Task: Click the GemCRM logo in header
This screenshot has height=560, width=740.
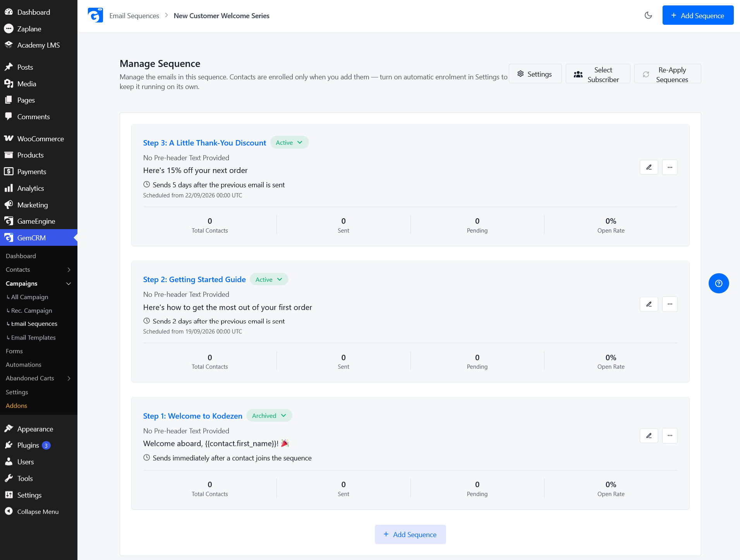Action: click(95, 15)
